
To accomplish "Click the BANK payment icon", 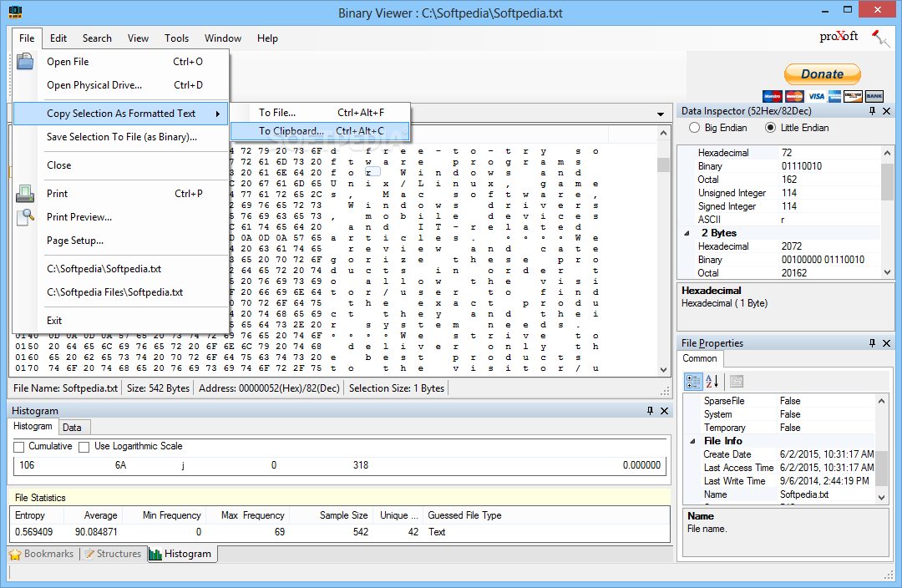I will click(x=874, y=96).
